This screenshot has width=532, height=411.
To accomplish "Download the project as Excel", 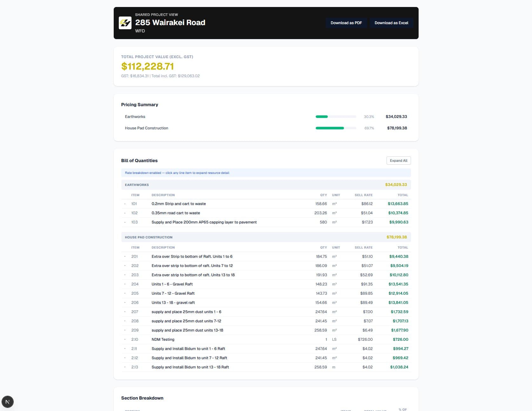I will tap(391, 23).
